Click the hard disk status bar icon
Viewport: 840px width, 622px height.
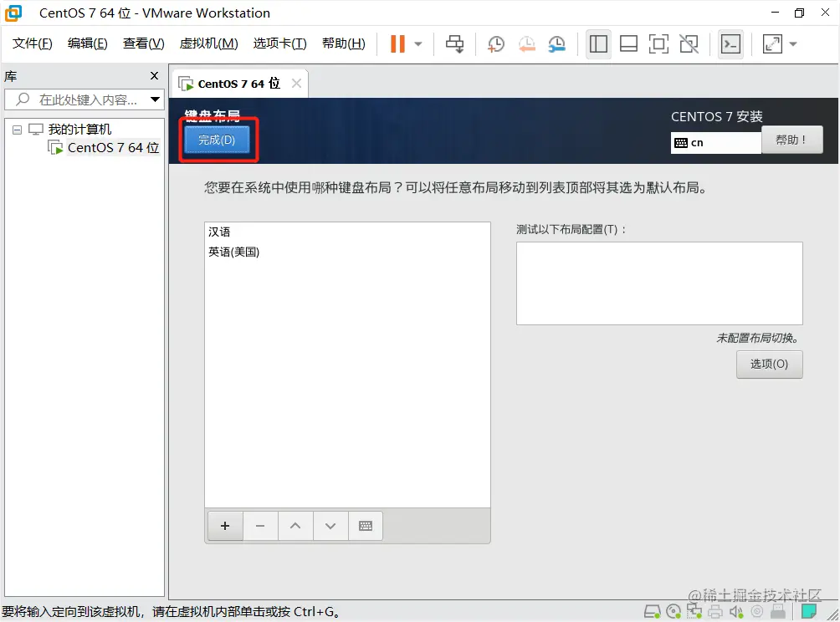tap(652, 611)
